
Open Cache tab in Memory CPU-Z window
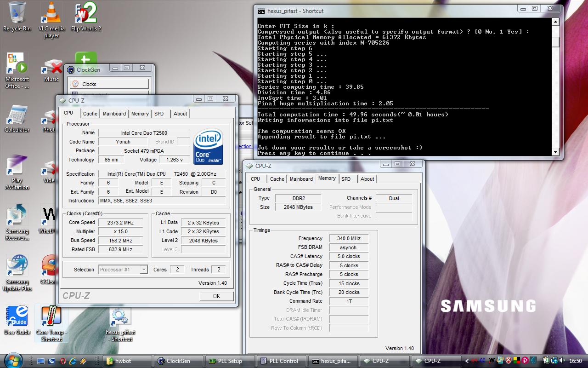click(x=277, y=179)
